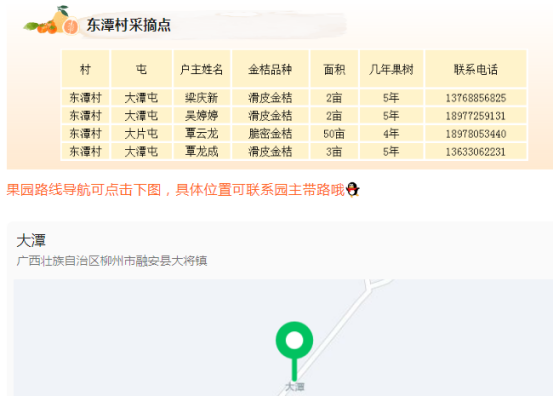Click the green map location pin

tap(294, 350)
